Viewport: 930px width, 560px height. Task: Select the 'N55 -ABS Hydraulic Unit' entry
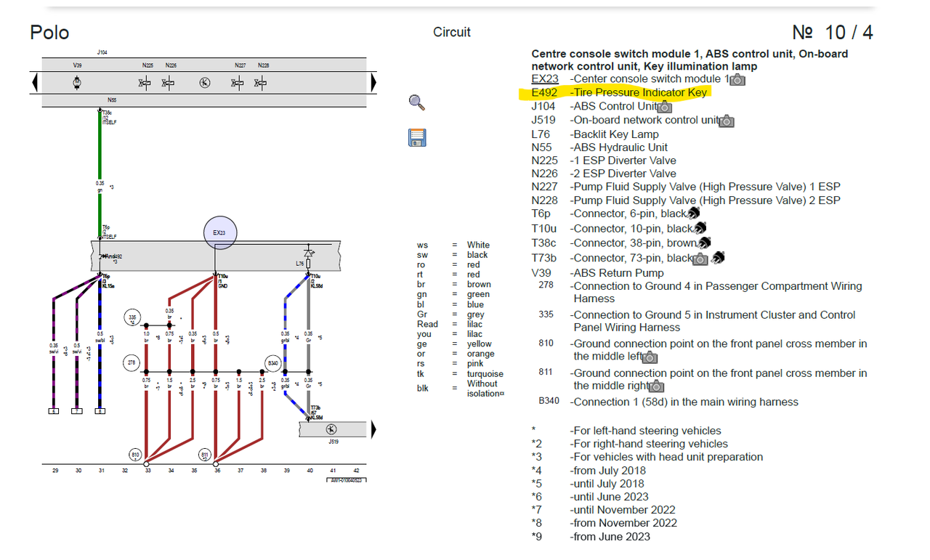(x=599, y=147)
